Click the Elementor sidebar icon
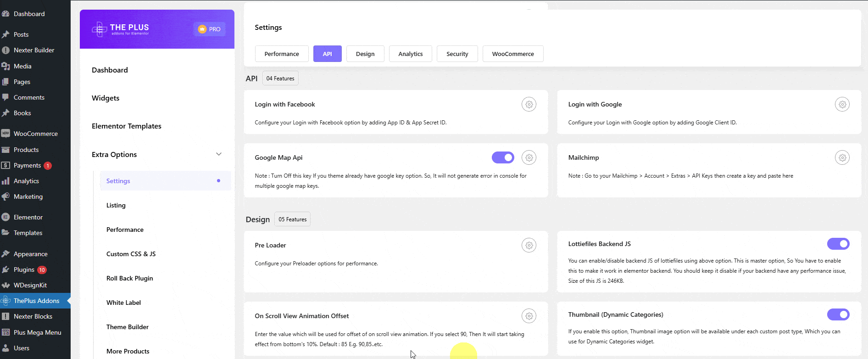Image resolution: width=868 pixels, height=359 pixels. click(6, 217)
